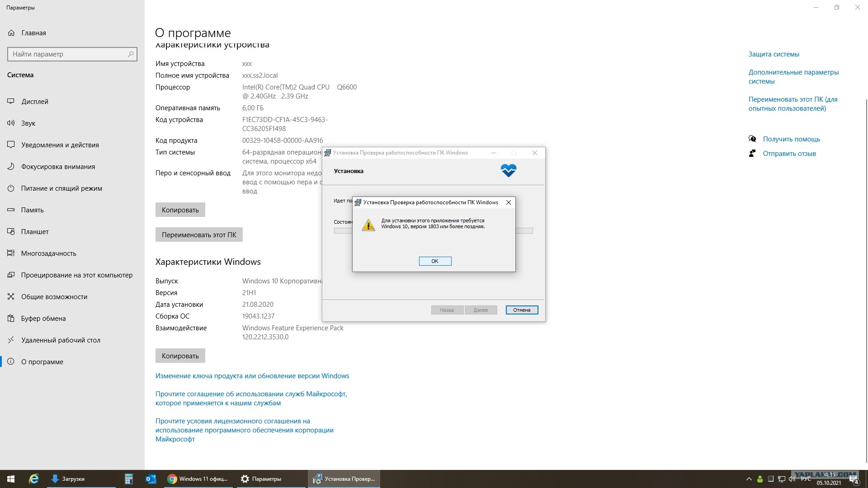Go to Уведомления и действия settings
Screen dimensions: 868x488
(60, 145)
